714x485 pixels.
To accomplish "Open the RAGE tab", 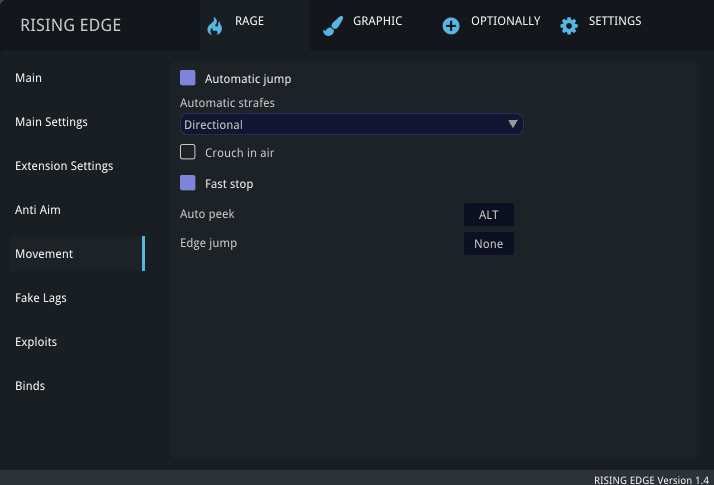I will tap(255, 25).
